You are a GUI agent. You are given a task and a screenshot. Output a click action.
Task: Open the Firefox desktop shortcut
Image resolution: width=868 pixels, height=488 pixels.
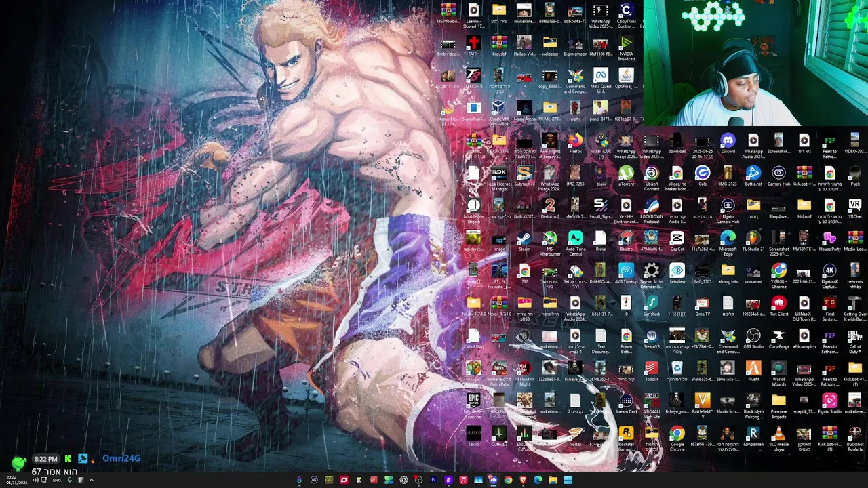click(575, 144)
